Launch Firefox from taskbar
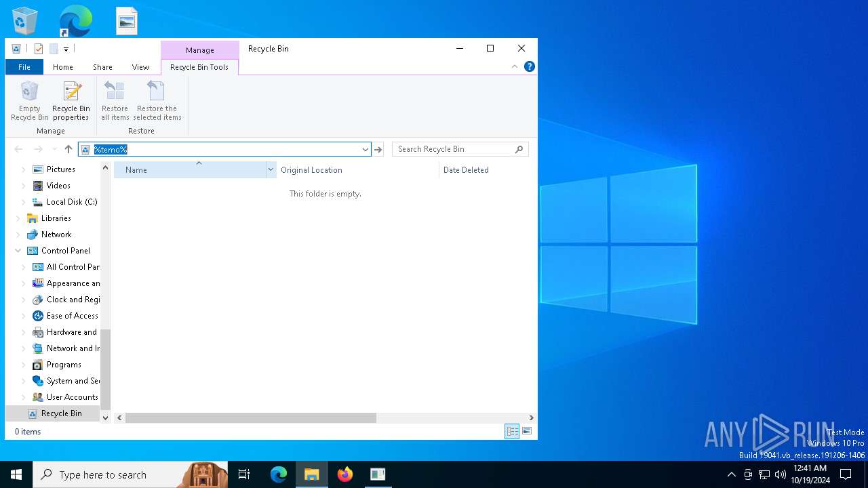This screenshot has height=488, width=868. (x=345, y=474)
